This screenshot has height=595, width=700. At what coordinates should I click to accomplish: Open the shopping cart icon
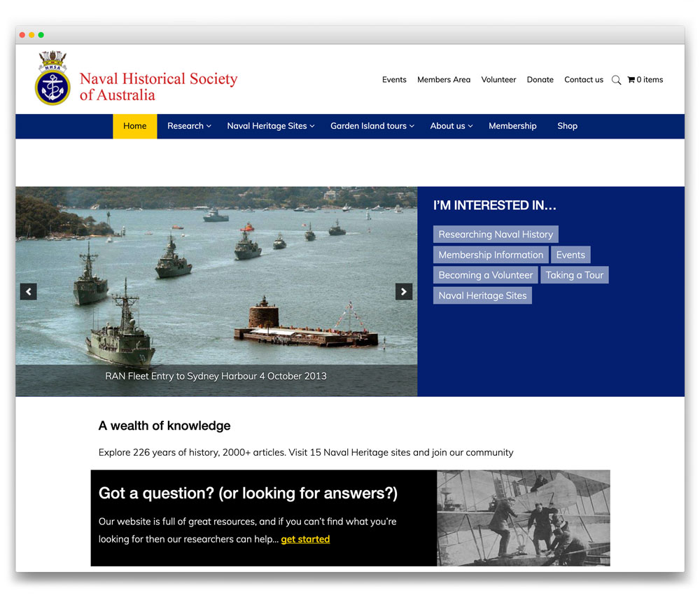(x=631, y=80)
